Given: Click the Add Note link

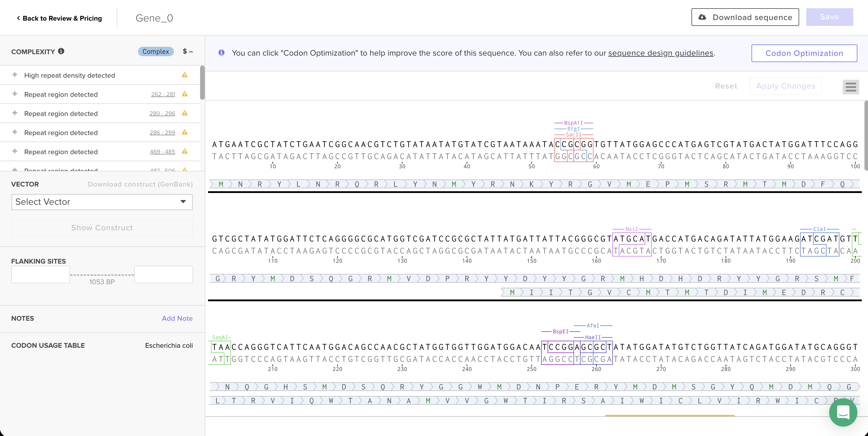Looking at the screenshot, I should (177, 318).
